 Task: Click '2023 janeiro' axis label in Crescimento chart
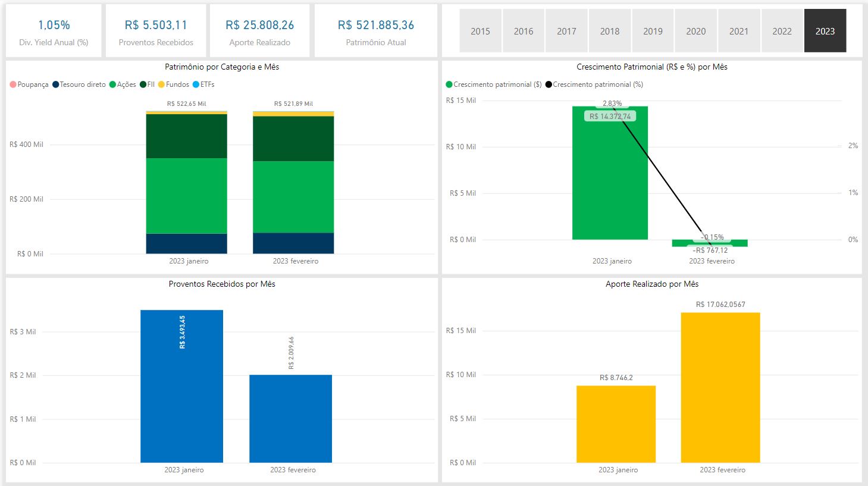tap(612, 261)
